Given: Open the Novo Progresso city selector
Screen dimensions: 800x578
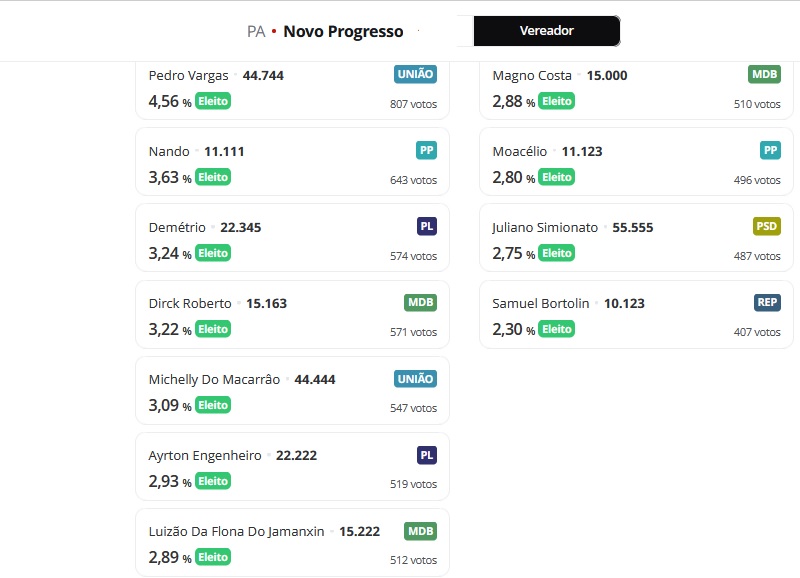Looking at the screenshot, I should (343, 32).
